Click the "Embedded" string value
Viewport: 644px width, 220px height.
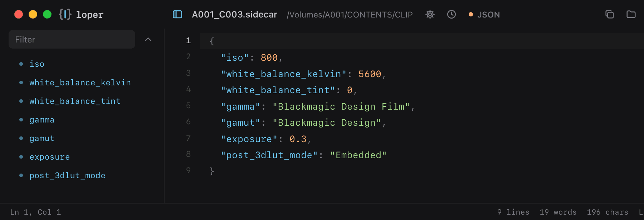(x=358, y=155)
